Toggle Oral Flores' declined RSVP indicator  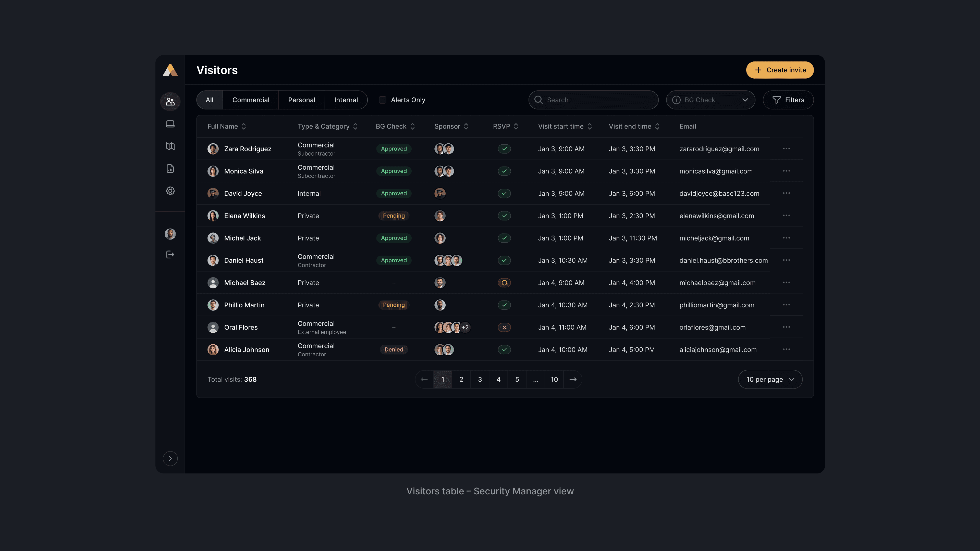504,327
